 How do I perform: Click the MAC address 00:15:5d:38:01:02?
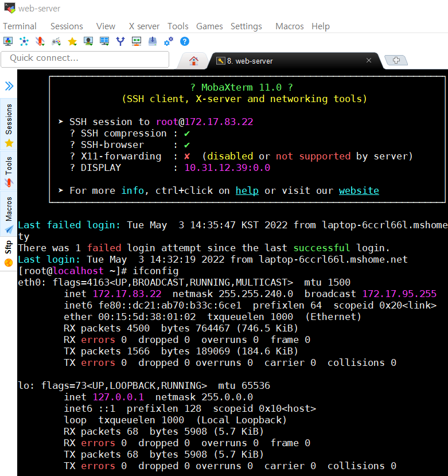click(147, 317)
